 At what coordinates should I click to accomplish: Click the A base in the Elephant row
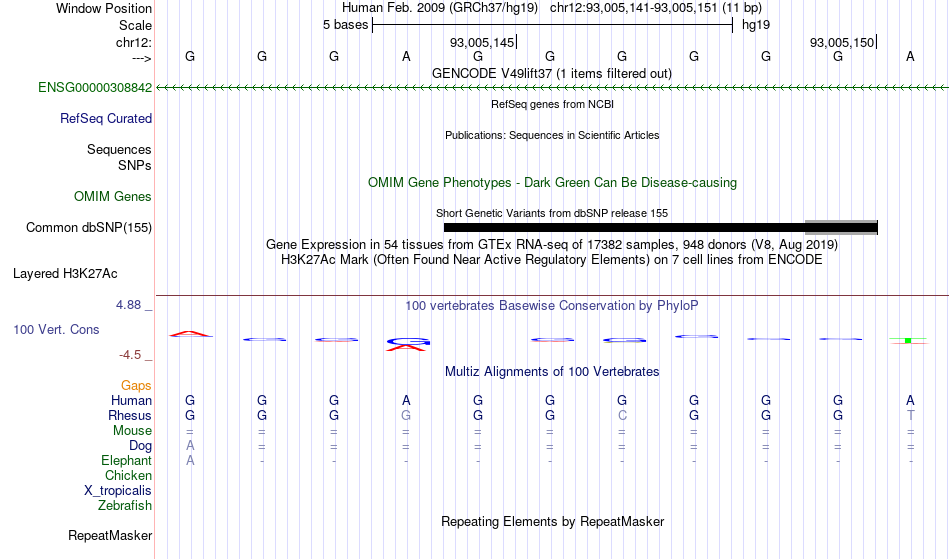[190, 461]
